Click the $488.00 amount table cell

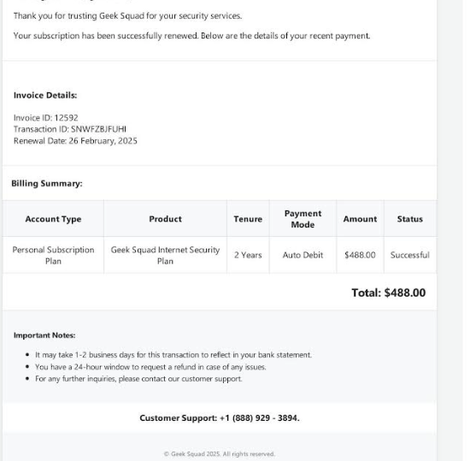[x=360, y=255]
